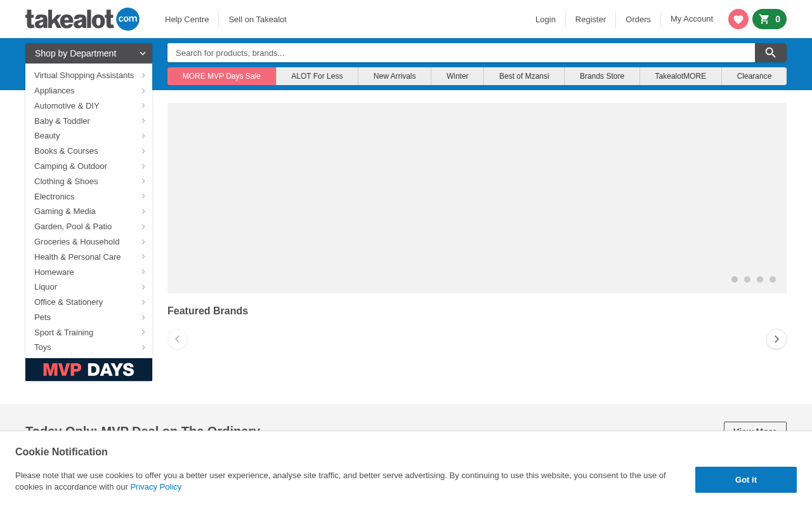Expand the Electronics chevron arrow
This screenshot has width=812, height=508.
[x=143, y=196]
